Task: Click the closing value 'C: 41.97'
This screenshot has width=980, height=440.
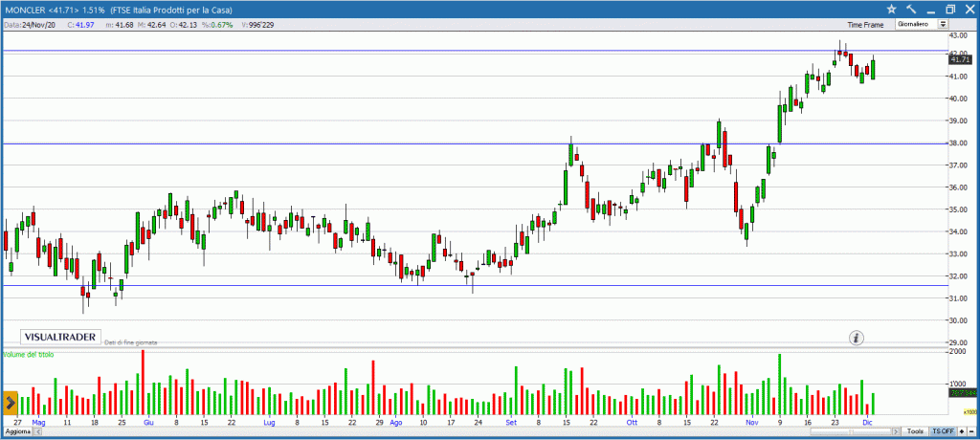Action: [80, 25]
